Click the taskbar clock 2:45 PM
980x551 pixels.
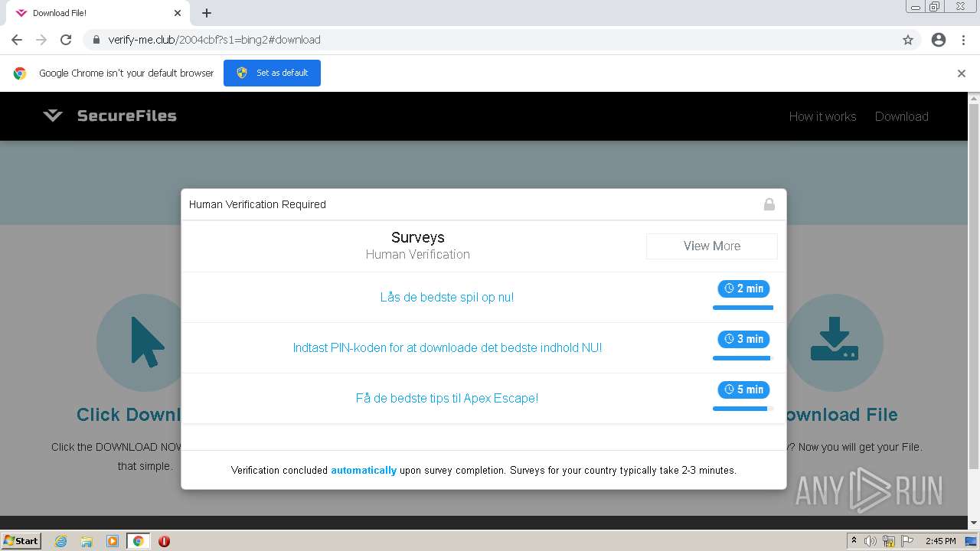point(940,541)
